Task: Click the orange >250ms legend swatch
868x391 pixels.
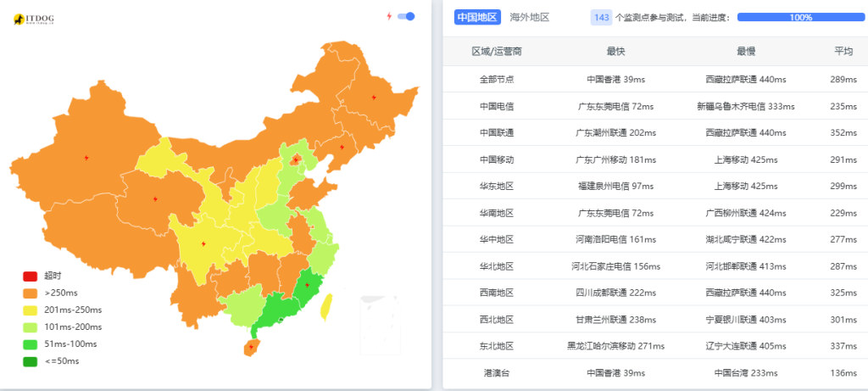Action: point(30,293)
